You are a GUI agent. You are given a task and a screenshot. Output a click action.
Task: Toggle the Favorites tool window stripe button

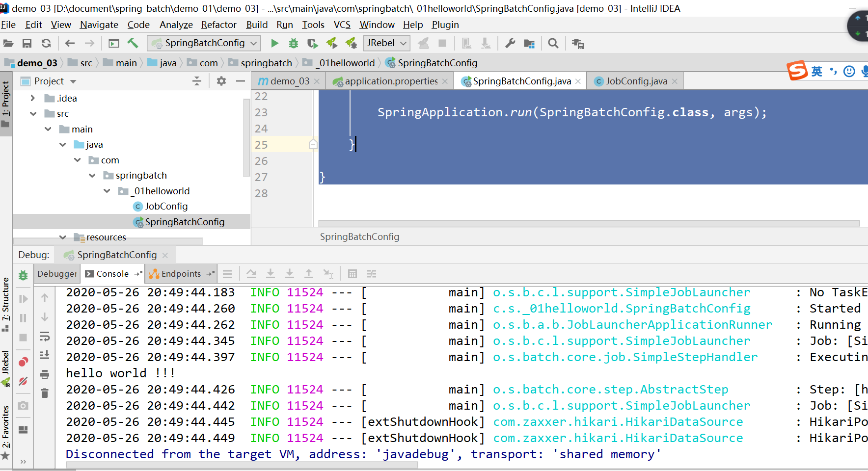[x=6, y=432]
